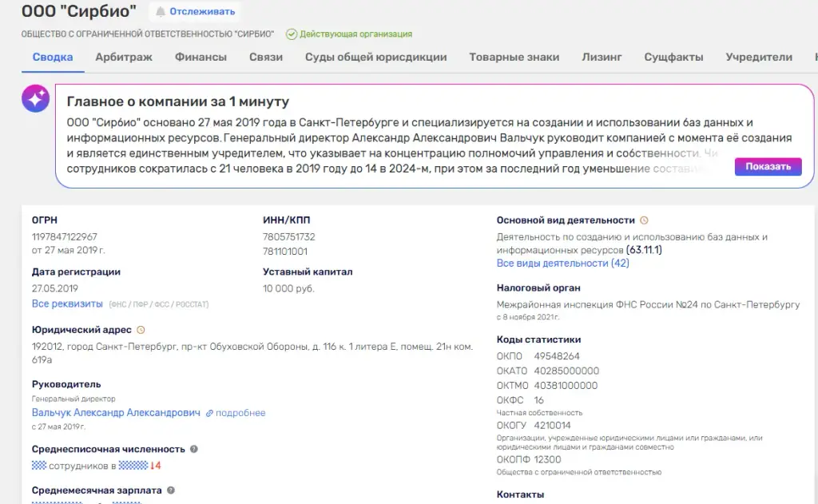Viewport: 818px width, 504px height.
Task: Click the OKTMO code 40381000000
Action: coord(566,386)
